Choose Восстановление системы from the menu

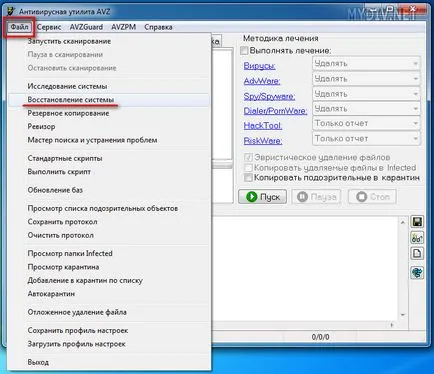point(109,100)
